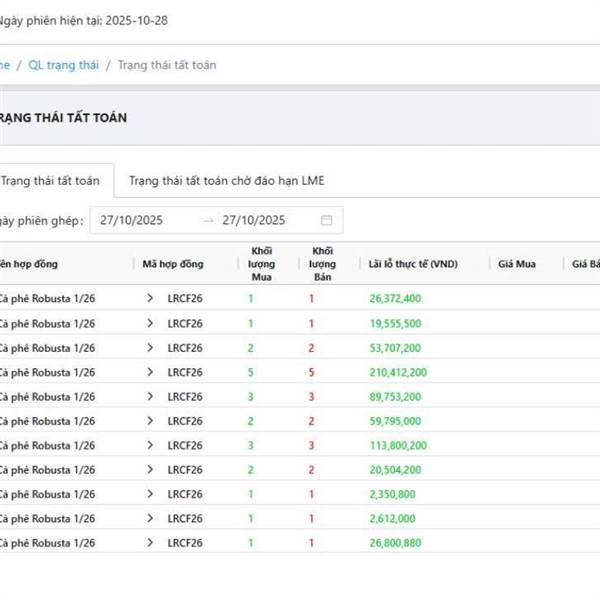
Task: Expand the row with profit 113,800,200
Action: point(150,445)
